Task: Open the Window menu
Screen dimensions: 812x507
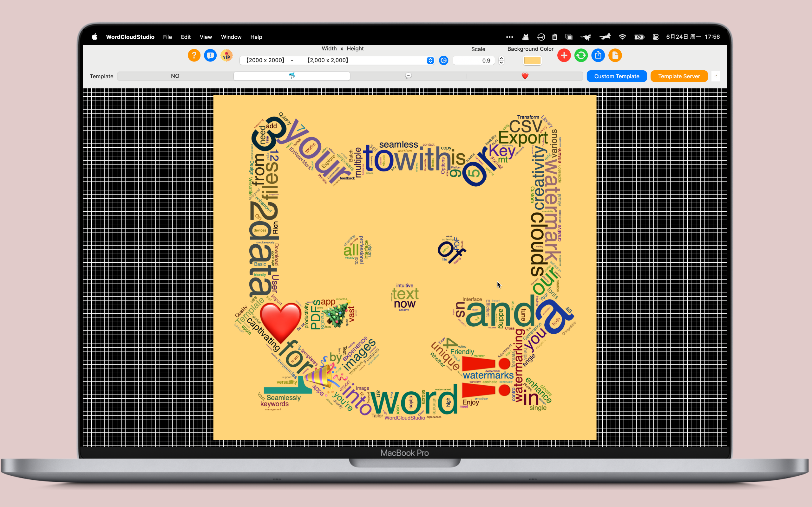Action: [x=231, y=37]
